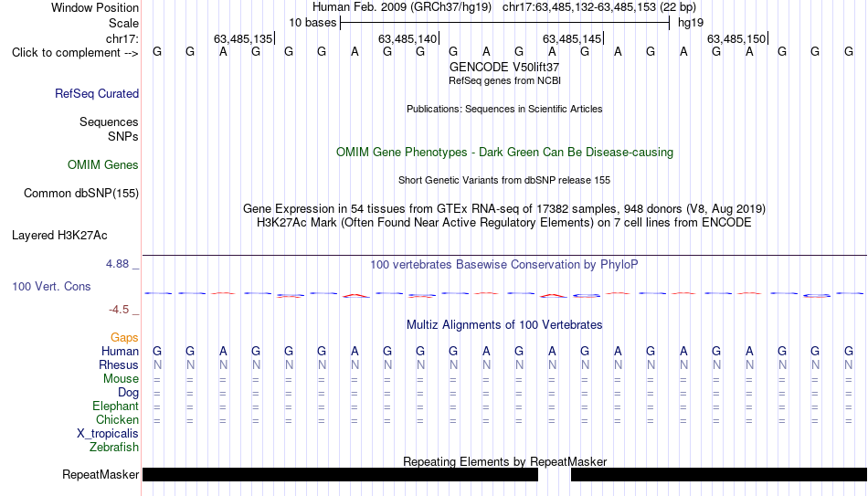Select the Mouse alignment row label

point(121,379)
